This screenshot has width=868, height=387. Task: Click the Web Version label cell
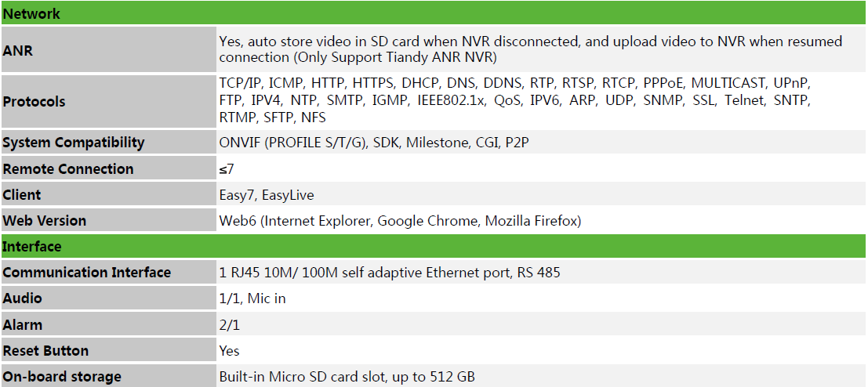point(108,221)
